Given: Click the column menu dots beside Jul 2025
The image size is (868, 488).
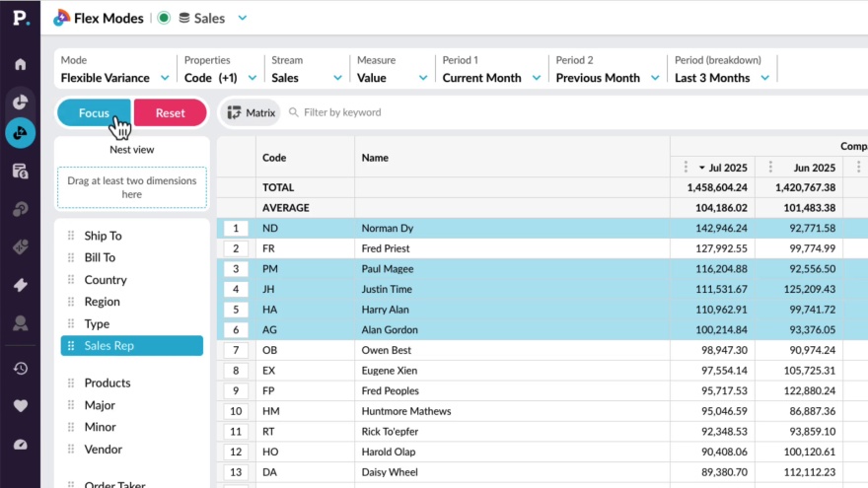Looking at the screenshot, I should coord(686,167).
